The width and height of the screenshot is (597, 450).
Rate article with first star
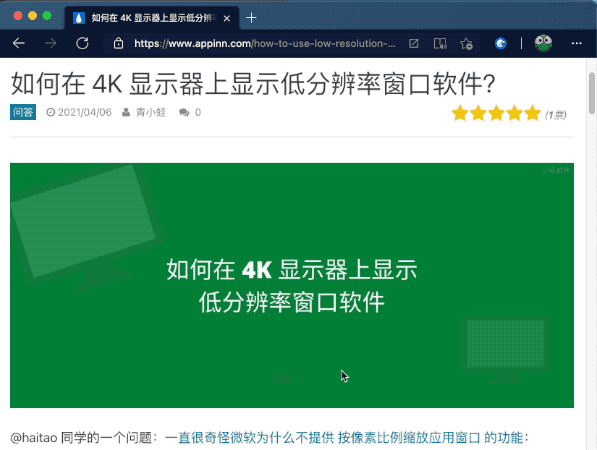(x=460, y=113)
